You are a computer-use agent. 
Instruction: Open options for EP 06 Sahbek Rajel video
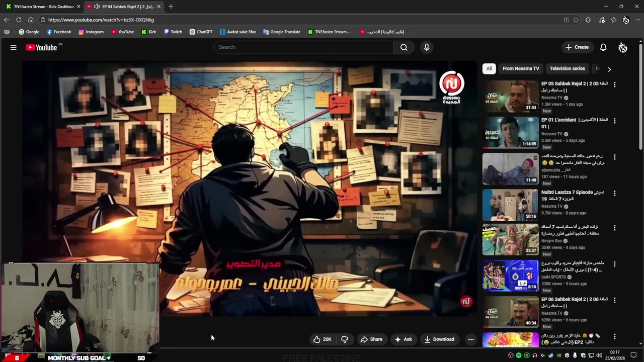pos(614,300)
